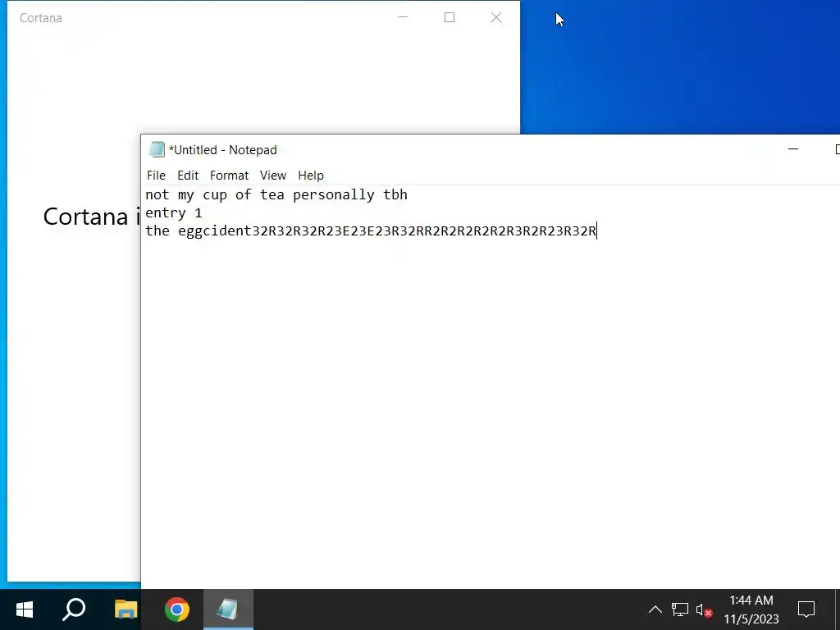
Task: Show hidden tray icons chevron
Action: point(655,609)
